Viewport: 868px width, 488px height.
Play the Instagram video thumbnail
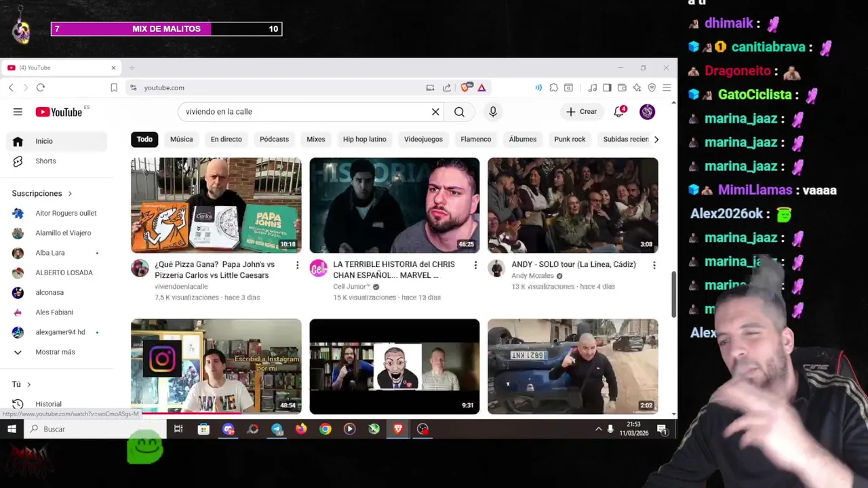tap(216, 366)
